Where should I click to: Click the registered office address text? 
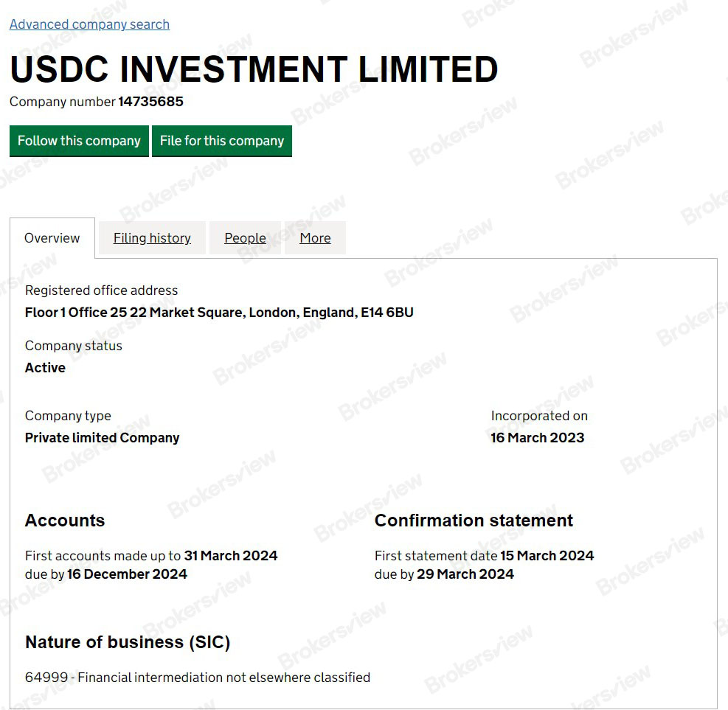coord(219,312)
